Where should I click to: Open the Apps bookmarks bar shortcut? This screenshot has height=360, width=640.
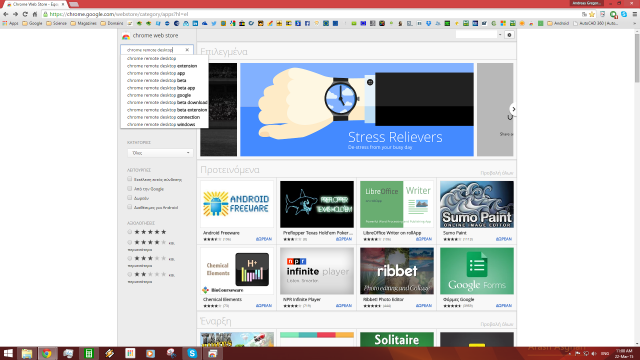(x=10, y=23)
